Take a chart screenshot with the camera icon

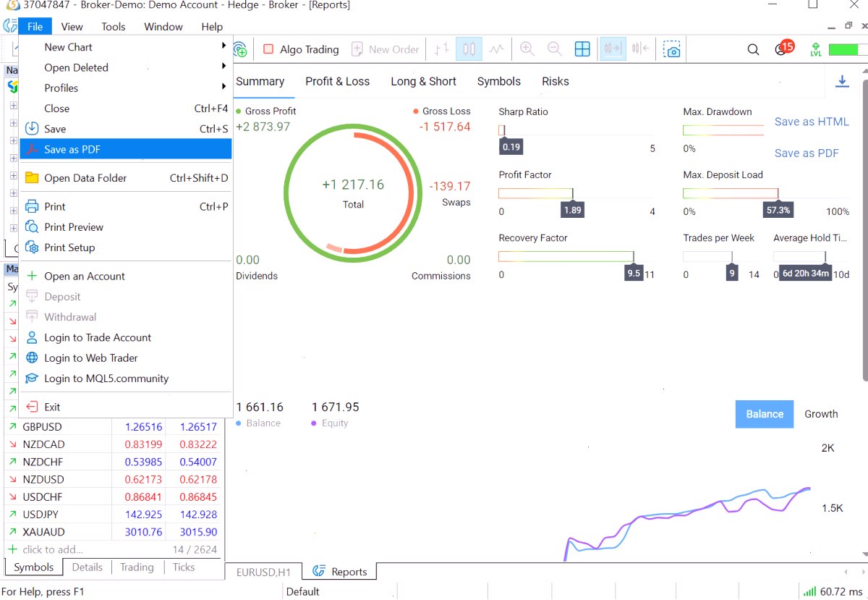point(673,49)
